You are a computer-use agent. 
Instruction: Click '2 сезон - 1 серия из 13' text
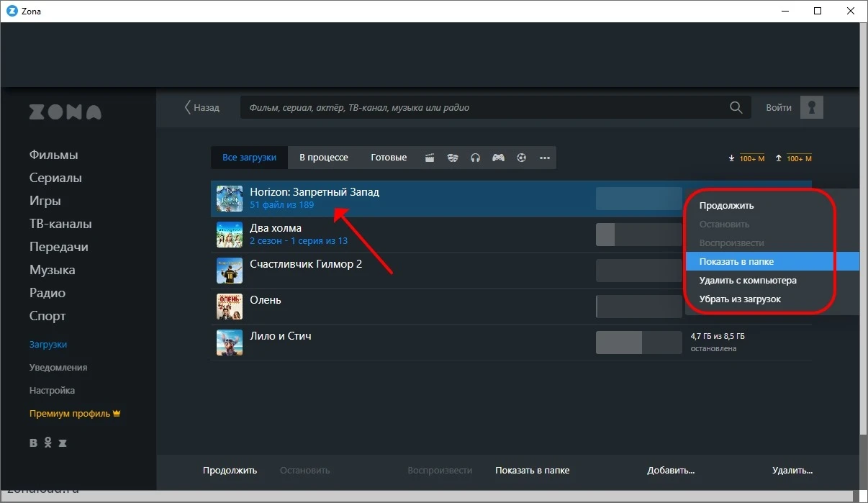[299, 241]
